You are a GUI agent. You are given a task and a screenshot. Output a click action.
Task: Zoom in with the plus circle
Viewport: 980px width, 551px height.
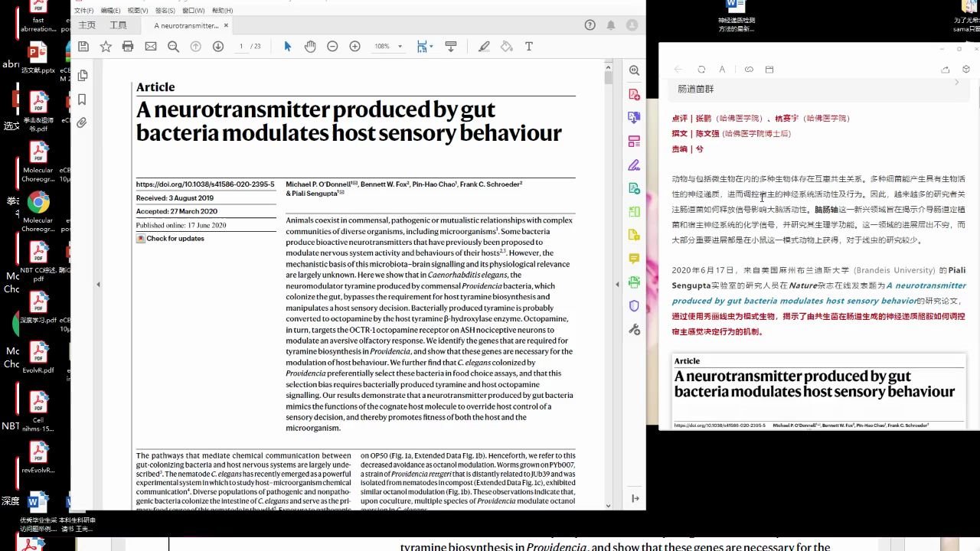pos(354,47)
